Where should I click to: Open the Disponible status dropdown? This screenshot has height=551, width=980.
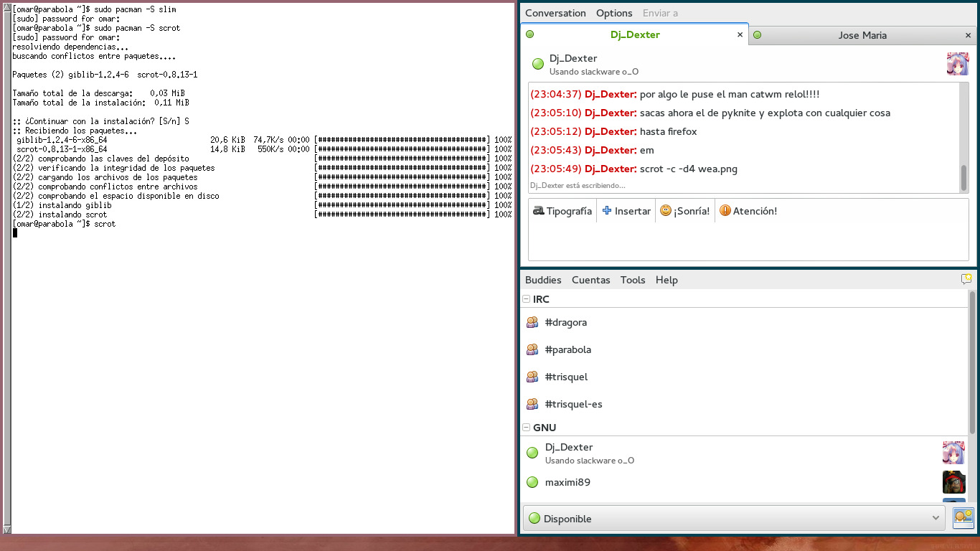click(734, 518)
